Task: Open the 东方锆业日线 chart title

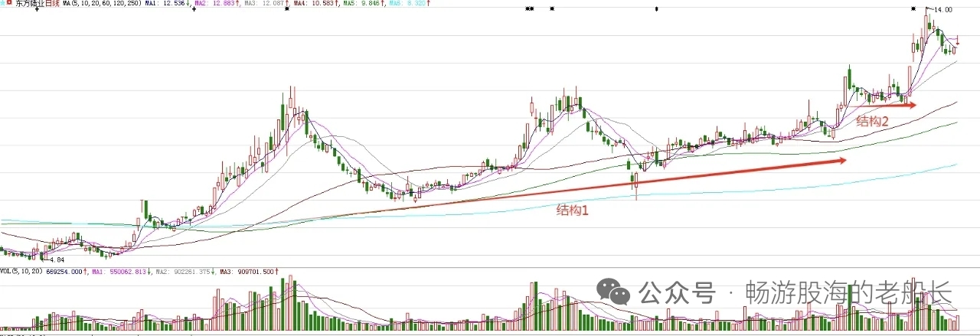Action: [38, 4]
